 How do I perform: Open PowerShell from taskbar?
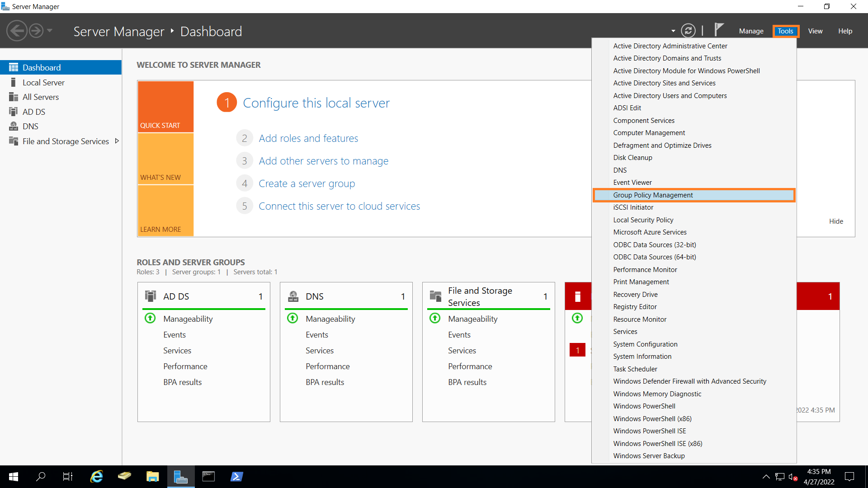237,476
